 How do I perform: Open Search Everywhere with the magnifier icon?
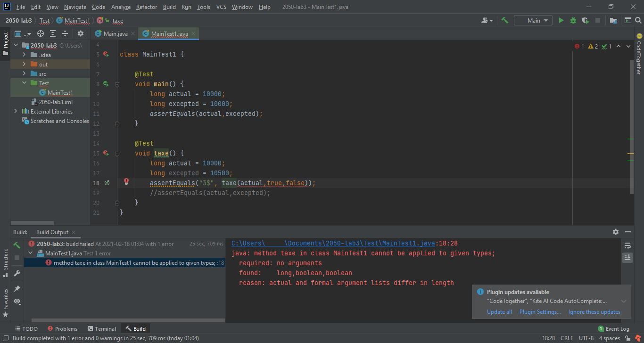pyautogui.click(x=638, y=20)
